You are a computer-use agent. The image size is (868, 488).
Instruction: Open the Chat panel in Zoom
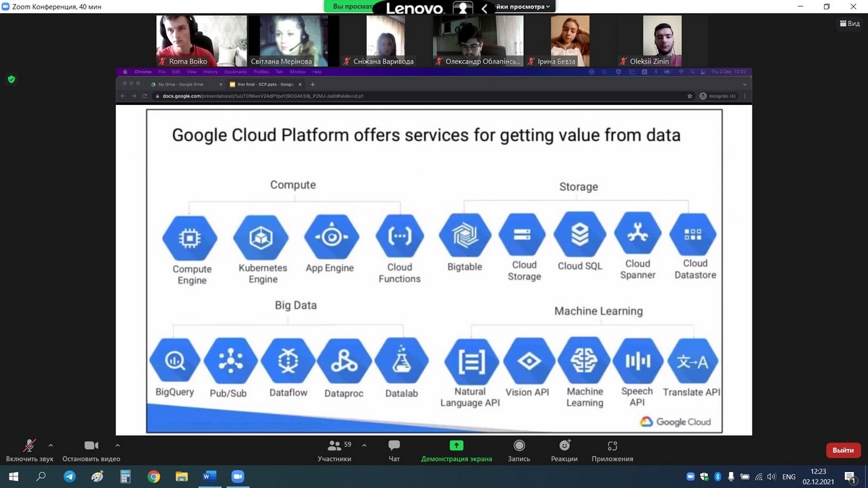coord(393,450)
